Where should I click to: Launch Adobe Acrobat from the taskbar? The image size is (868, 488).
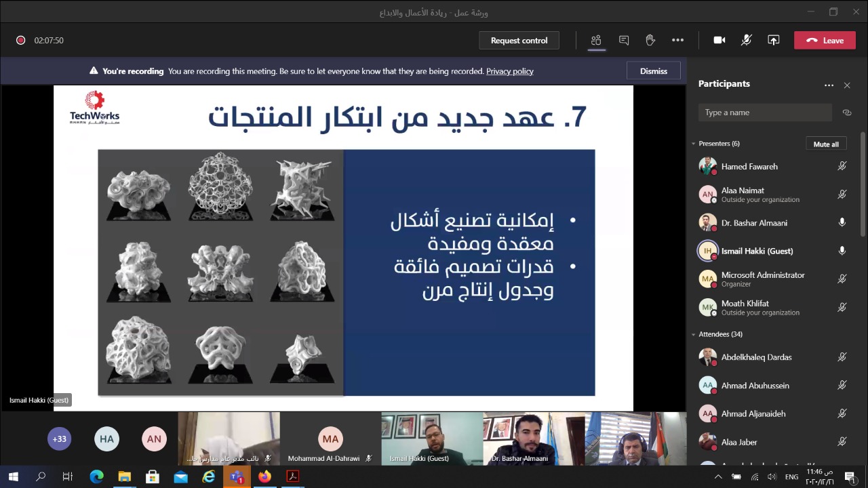coord(292,476)
